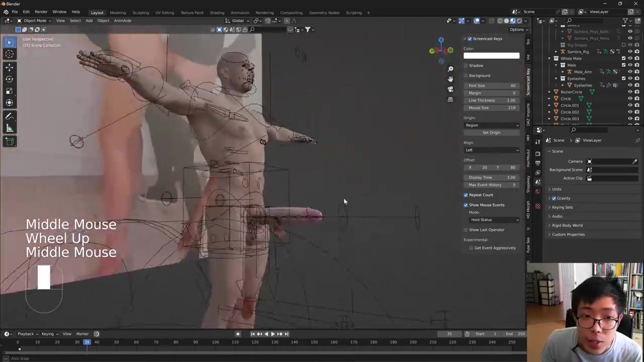
Task: Switch to the Sculpting workspace tab
Action: pyautogui.click(x=140, y=13)
